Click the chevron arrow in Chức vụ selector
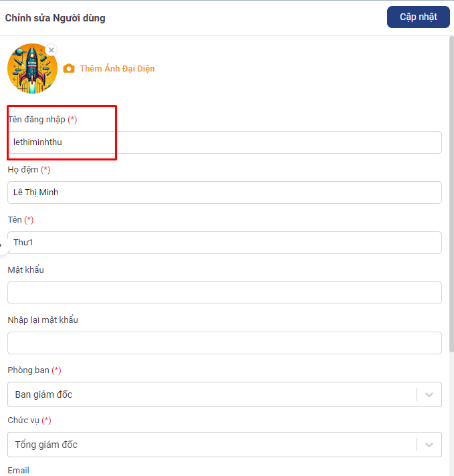The height and width of the screenshot is (476, 454). (x=429, y=445)
